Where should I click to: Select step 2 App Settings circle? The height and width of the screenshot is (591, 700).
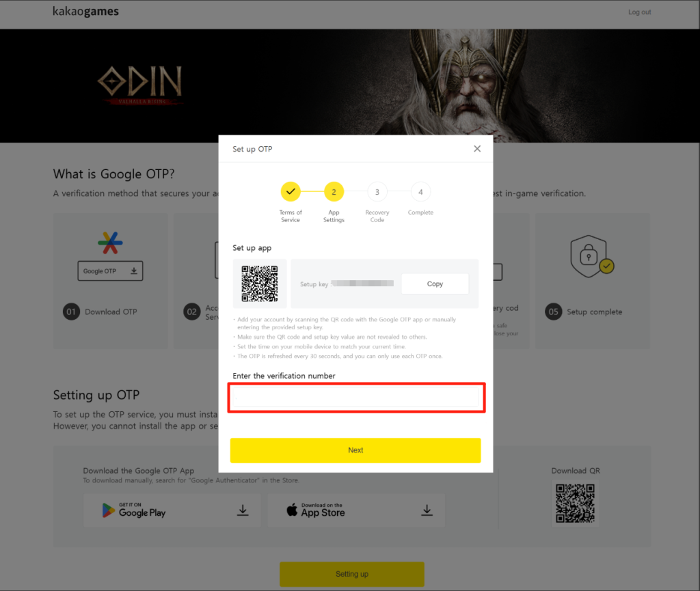334,192
